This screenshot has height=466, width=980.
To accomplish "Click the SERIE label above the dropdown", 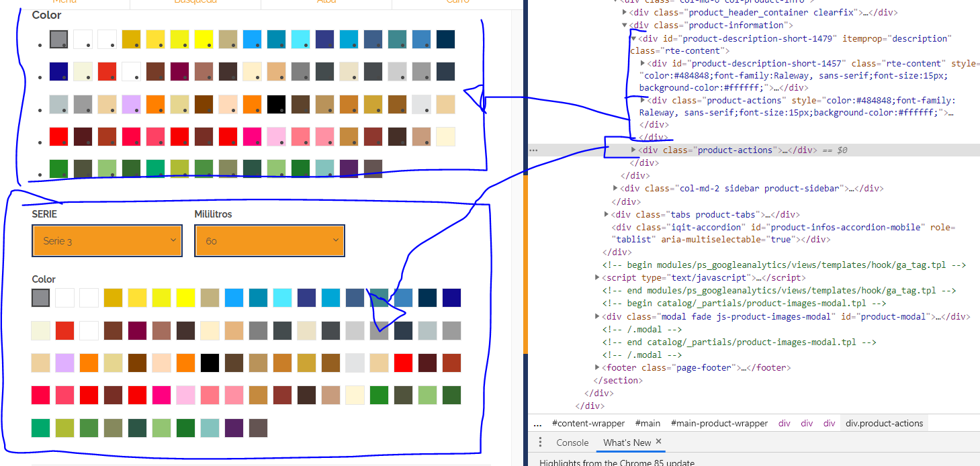I will 44,214.
